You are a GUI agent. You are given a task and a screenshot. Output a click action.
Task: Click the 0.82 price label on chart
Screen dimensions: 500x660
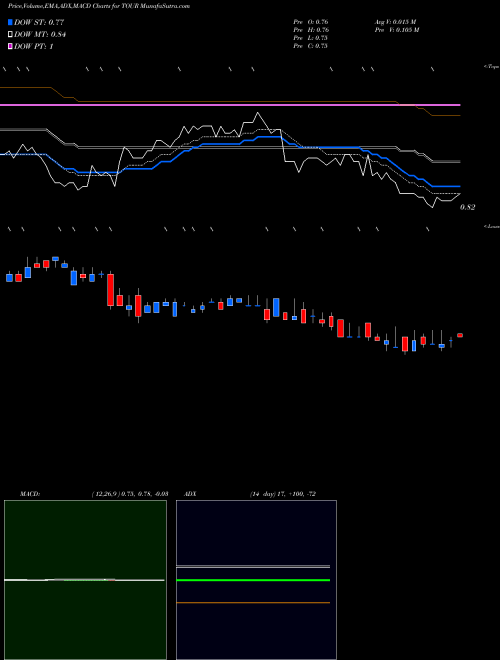pyautogui.click(x=468, y=207)
